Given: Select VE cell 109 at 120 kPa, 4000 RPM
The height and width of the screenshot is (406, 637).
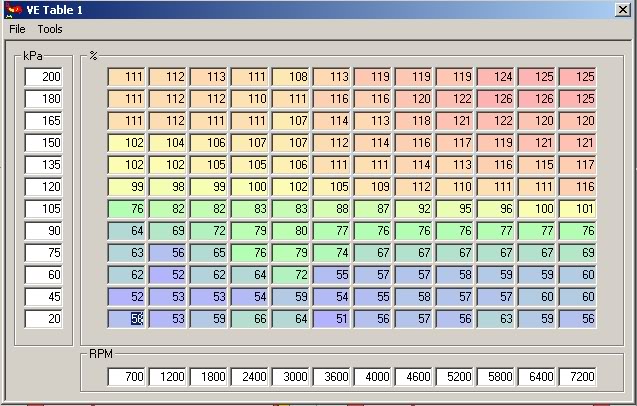Looking at the screenshot, I should 373,187.
